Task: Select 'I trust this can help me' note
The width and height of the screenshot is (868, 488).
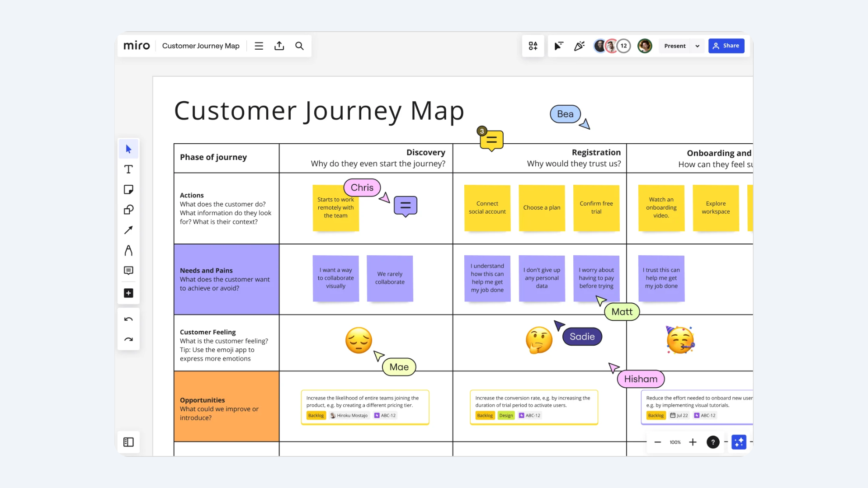Action: pyautogui.click(x=661, y=278)
